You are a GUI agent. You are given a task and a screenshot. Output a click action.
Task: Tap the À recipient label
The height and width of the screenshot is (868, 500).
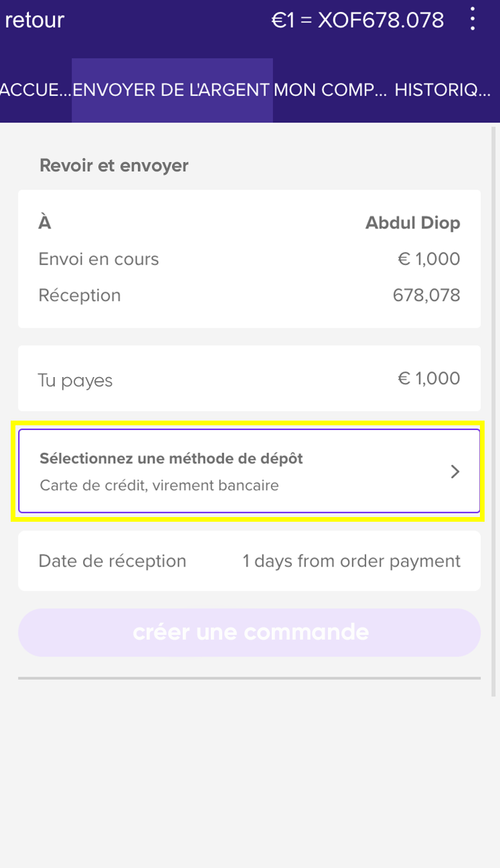[x=45, y=223]
